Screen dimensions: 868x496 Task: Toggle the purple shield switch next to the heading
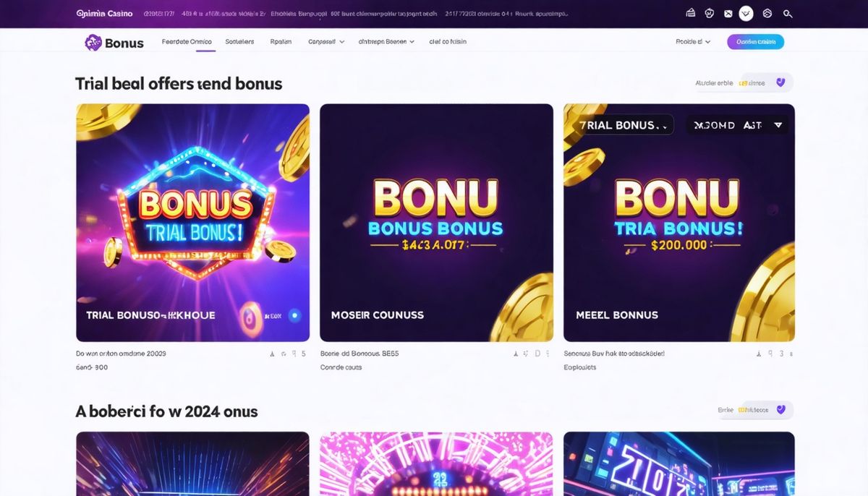coord(780,82)
